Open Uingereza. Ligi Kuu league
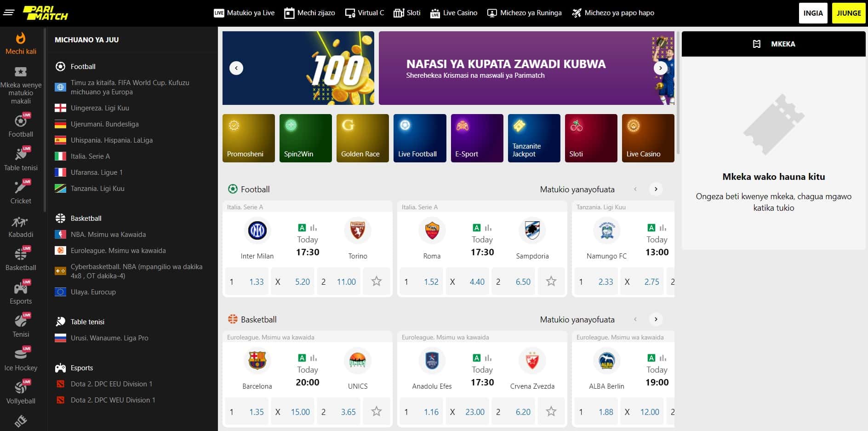The width and height of the screenshot is (868, 431). pyautogui.click(x=100, y=108)
